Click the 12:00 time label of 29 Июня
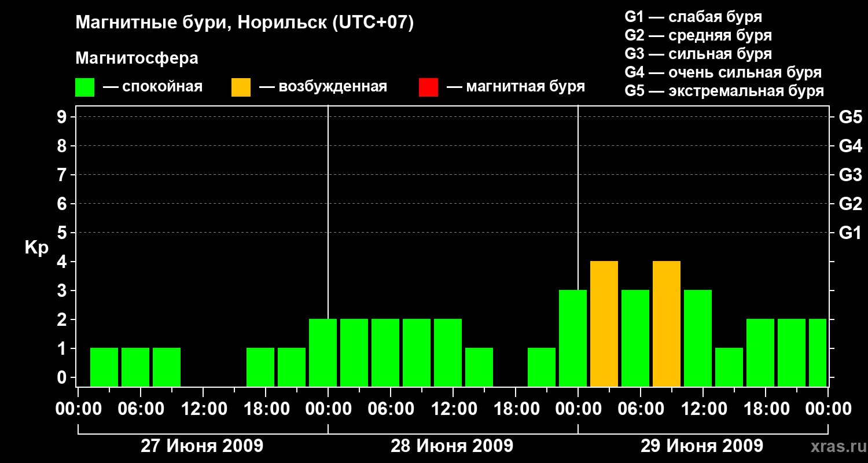This screenshot has width=868, height=463. (703, 409)
